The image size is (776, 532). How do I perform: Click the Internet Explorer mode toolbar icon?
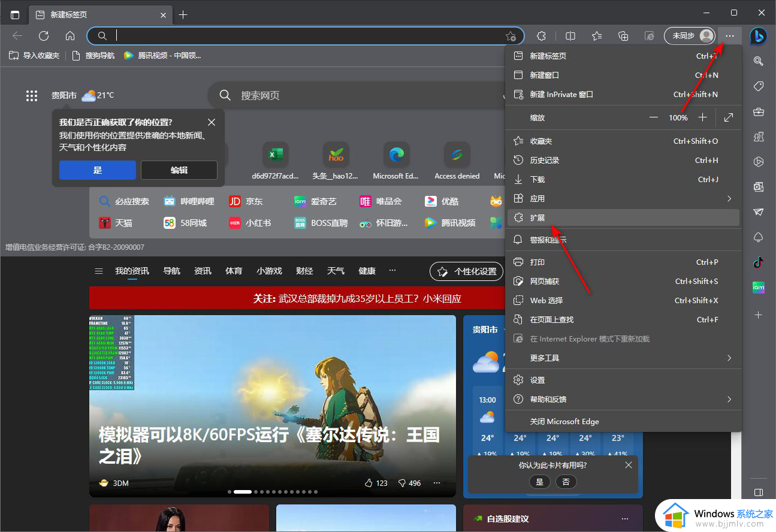tap(650, 36)
